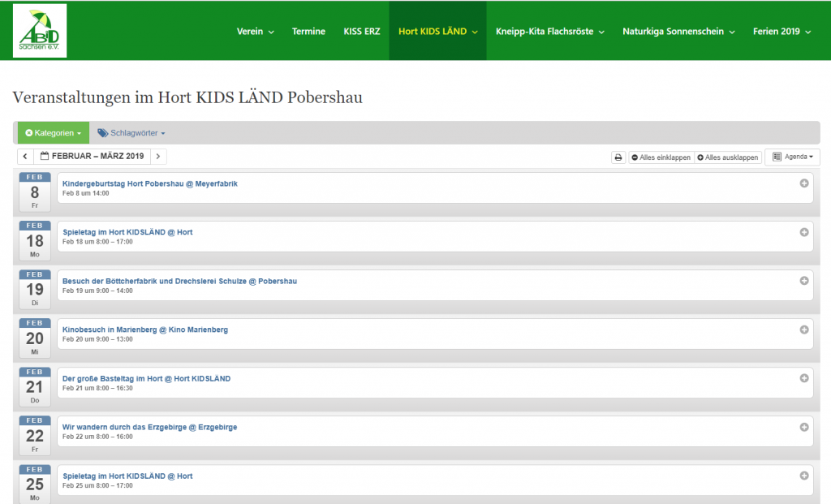
Task: Expand the Kinobesuch in Marienberg plus icon
Action: (x=804, y=330)
